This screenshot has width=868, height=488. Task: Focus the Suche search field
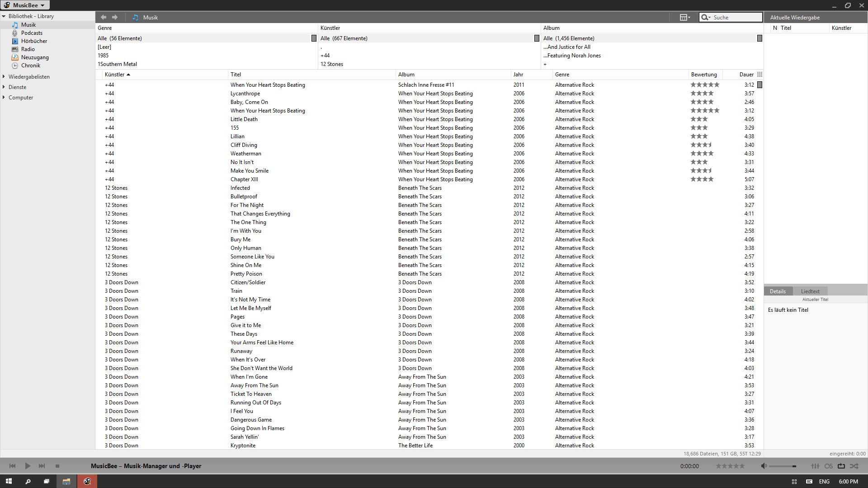click(737, 18)
